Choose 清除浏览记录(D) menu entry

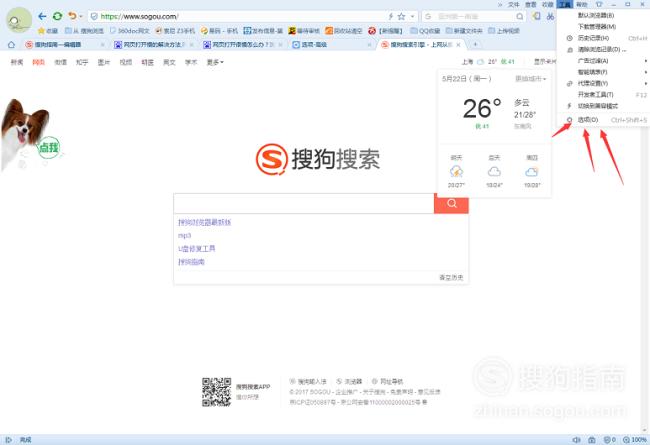(x=604, y=49)
